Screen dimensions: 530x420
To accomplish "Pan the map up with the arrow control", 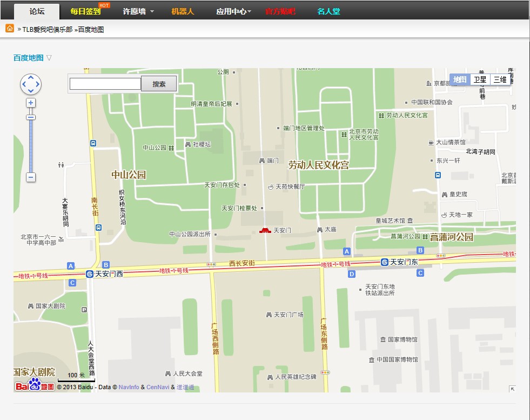I will click(31, 77).
